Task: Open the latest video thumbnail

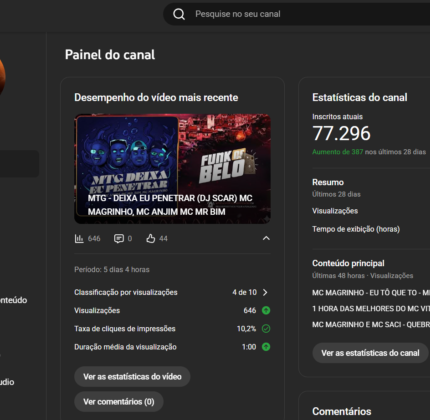Action: point(172,169)
